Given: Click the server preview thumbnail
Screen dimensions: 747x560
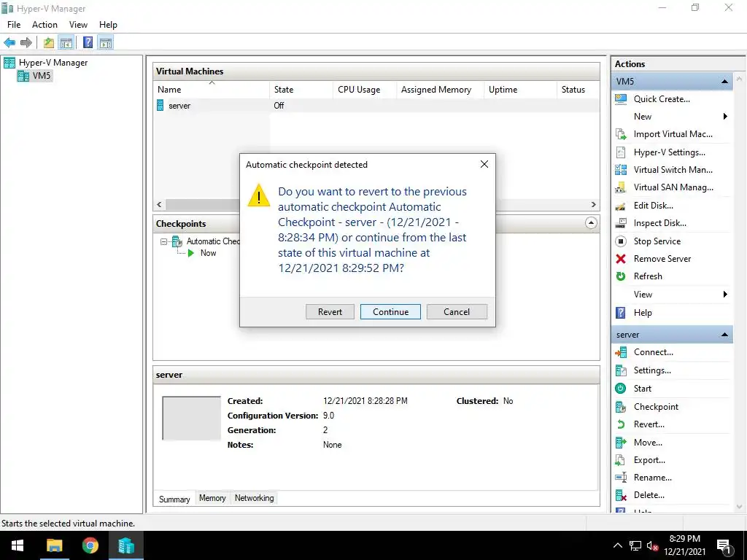Looking at the screenshot, I should [x=192, y=418].
